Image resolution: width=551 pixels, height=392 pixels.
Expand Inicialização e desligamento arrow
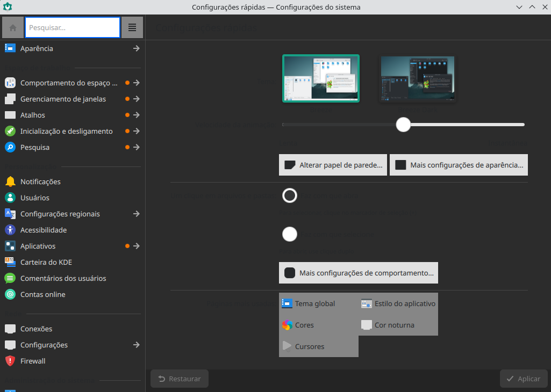tap(137, 131)
